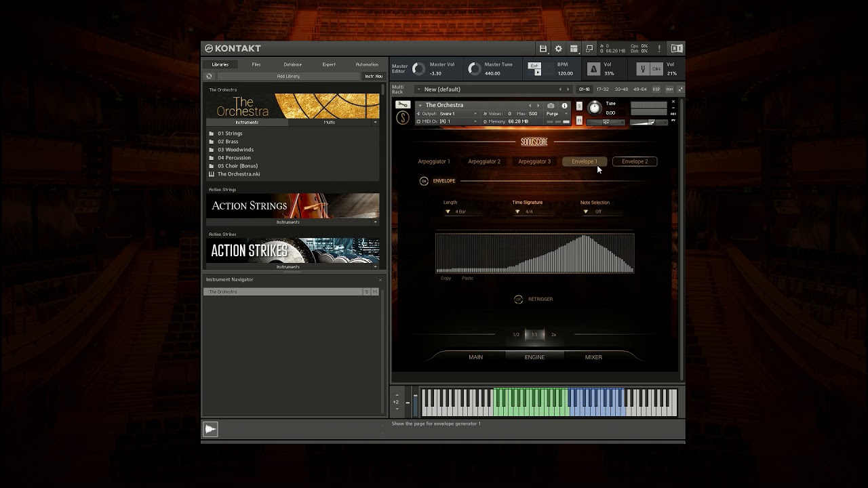Open the MIXER page

[593, 357]
